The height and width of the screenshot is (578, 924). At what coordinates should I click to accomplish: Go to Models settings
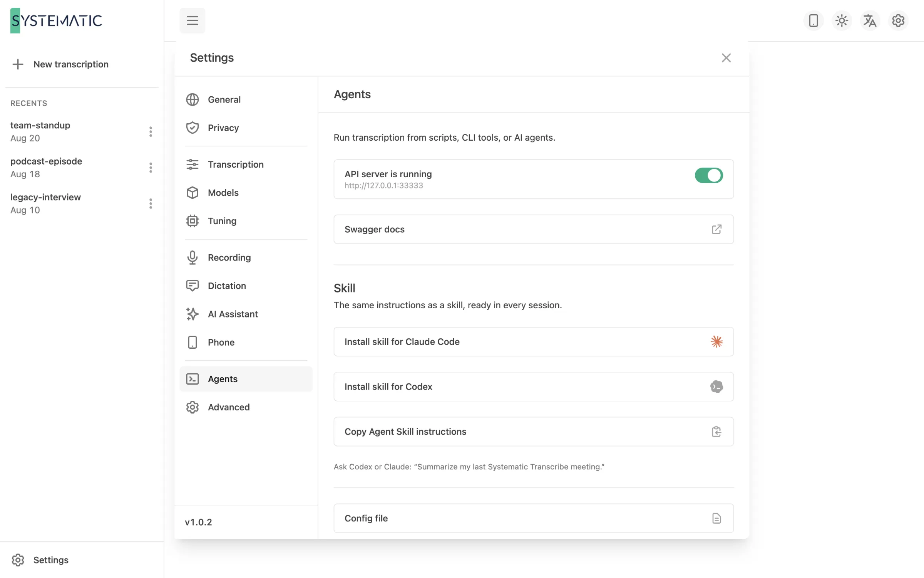246,193
